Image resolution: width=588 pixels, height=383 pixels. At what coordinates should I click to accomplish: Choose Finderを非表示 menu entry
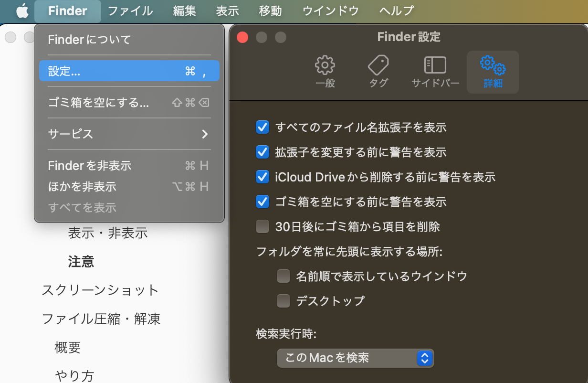pos(129,166)
